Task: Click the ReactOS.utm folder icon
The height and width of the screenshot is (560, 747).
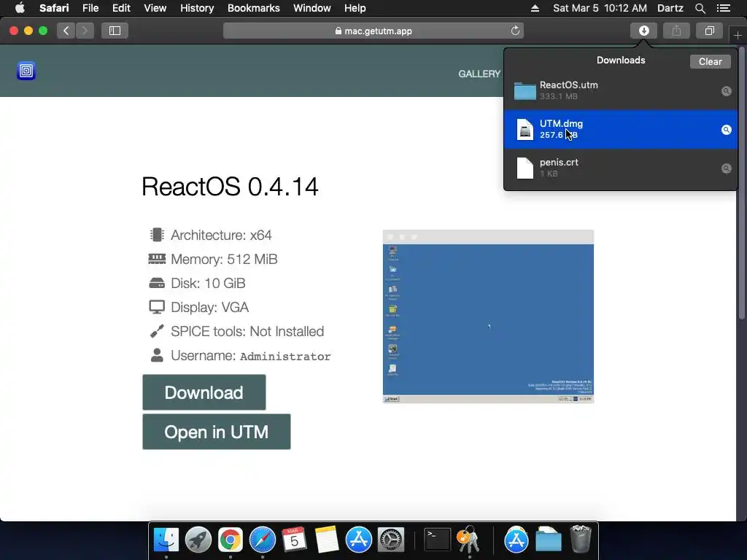Action: (525, 91)
